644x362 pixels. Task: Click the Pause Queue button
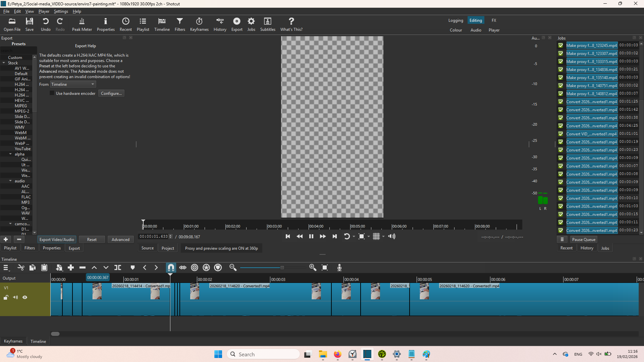click(584, 239)
